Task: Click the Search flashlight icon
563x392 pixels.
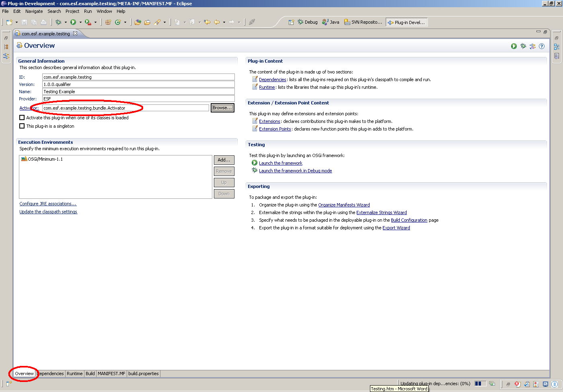Action: click(157, 22)
